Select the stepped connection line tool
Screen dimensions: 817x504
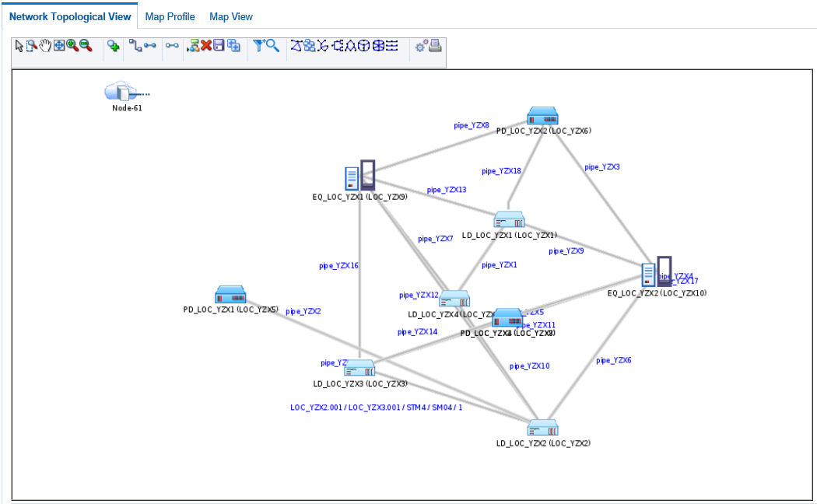coord(135,46)
